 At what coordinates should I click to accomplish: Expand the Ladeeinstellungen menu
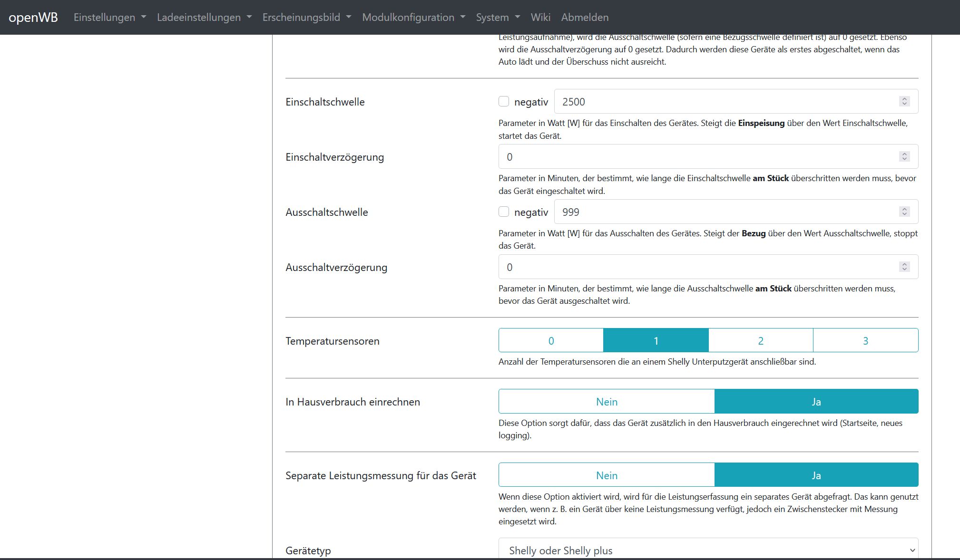(x=204, y=17)
